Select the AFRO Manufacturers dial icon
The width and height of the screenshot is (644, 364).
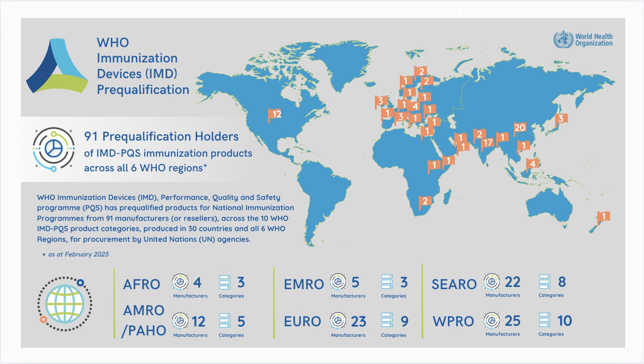click(x=180, y=281)
